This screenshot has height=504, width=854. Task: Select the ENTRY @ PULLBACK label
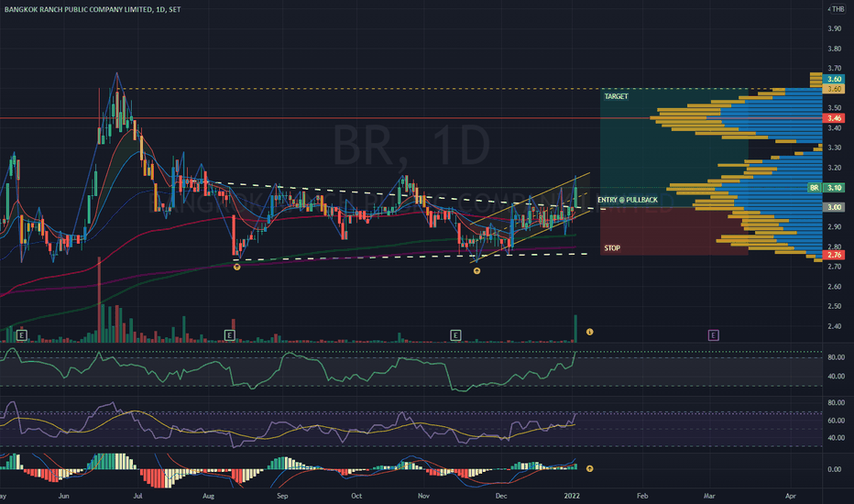tap(628, 200)
